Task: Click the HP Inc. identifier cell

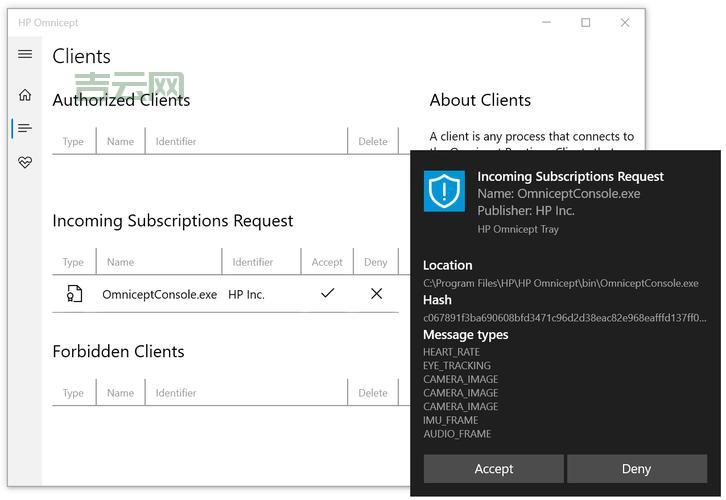Action: point(246,295)
